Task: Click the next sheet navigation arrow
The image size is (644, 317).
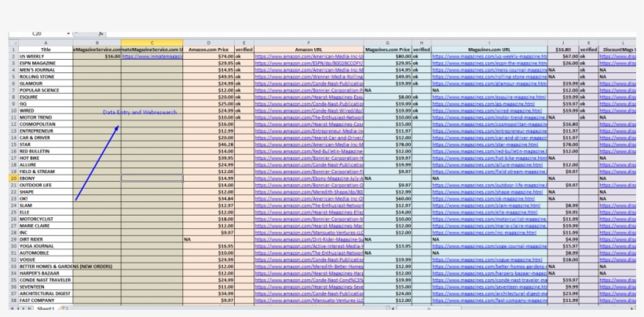Action: 23,308
